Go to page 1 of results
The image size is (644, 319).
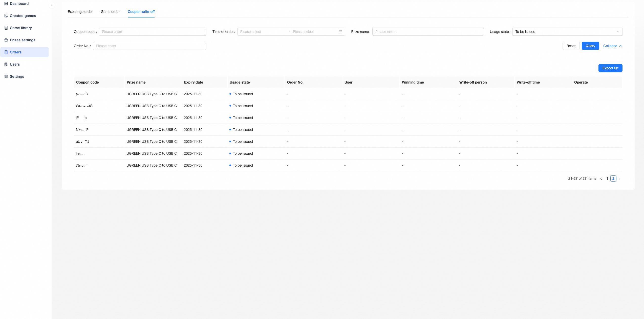click(x=607, y=179)
